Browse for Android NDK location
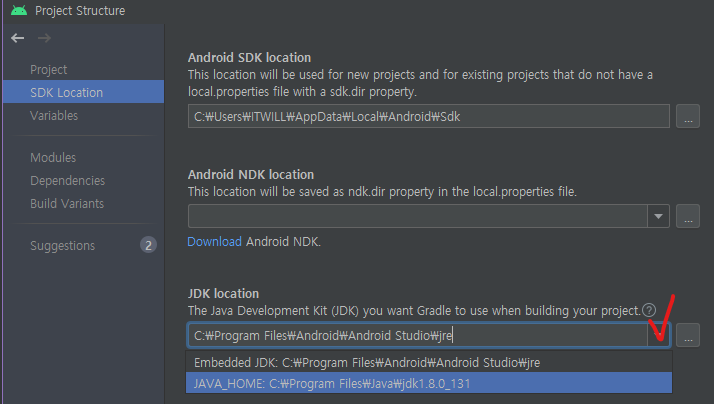 click(688, 216)
